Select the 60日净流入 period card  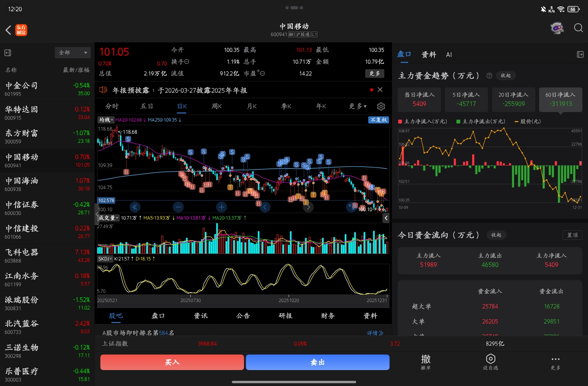pyautogui.click(x=560, y=99)
